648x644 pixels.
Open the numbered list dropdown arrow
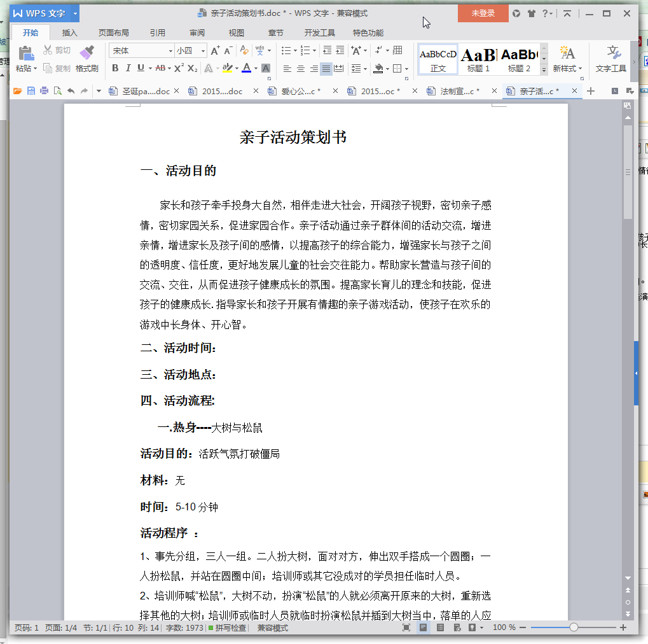(x=315, y=51)
